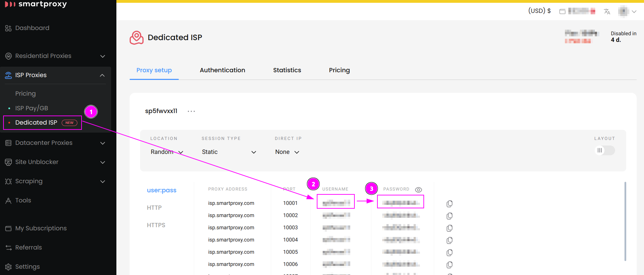Viewport: 644px width, 275px height.
Task: Click the Residential Proxies icon
Action: (x=8, y=56)
